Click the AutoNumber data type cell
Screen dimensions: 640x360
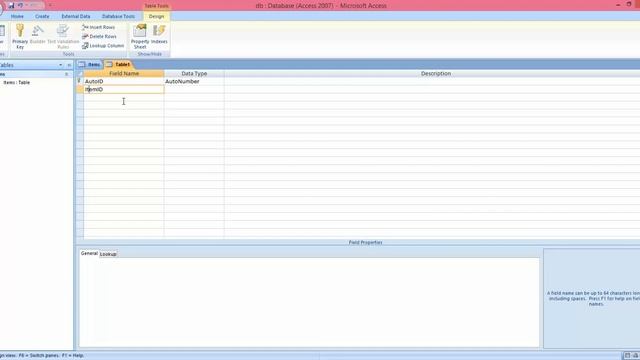[x=194, y=81]
